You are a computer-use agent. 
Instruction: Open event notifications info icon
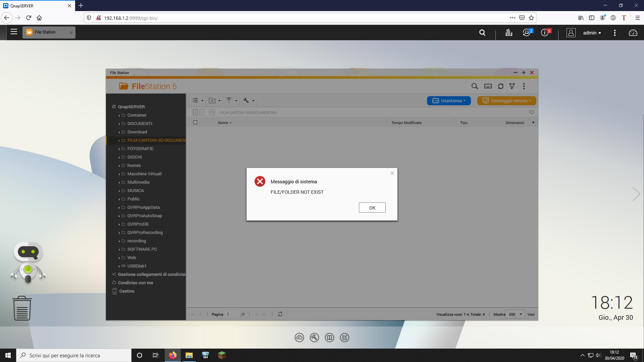[544, 33]
